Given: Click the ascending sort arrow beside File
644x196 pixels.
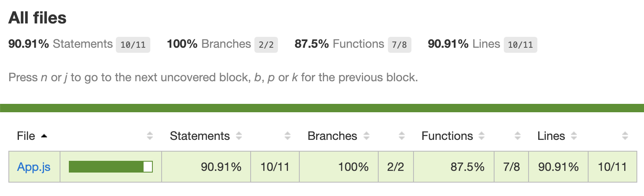Looking at the screenshot, I should tap(44, 136).
